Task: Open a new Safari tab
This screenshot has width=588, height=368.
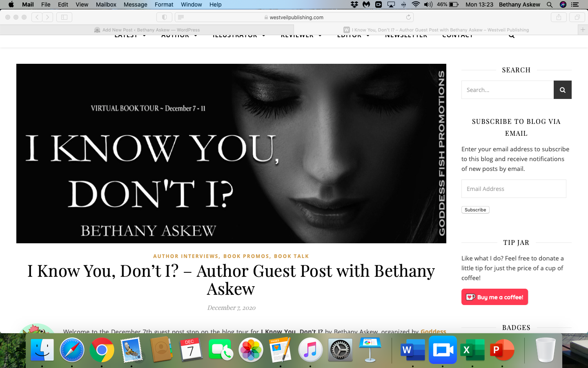Action: click(x=583, y=30)
